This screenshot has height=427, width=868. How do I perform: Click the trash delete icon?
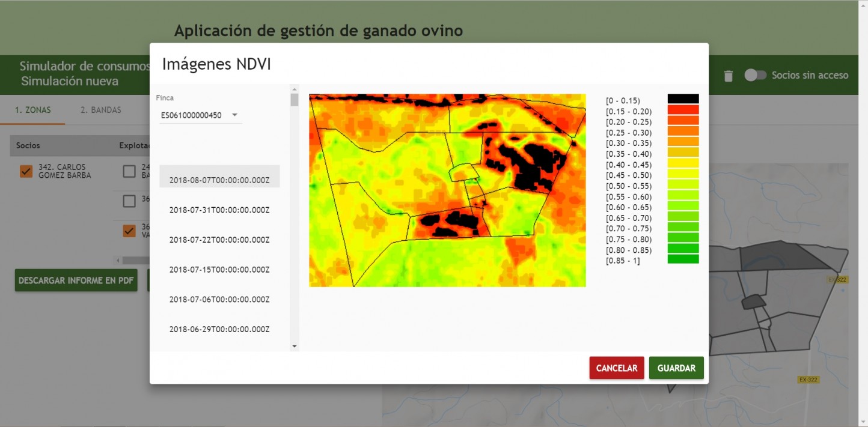[x=729, y=76]
